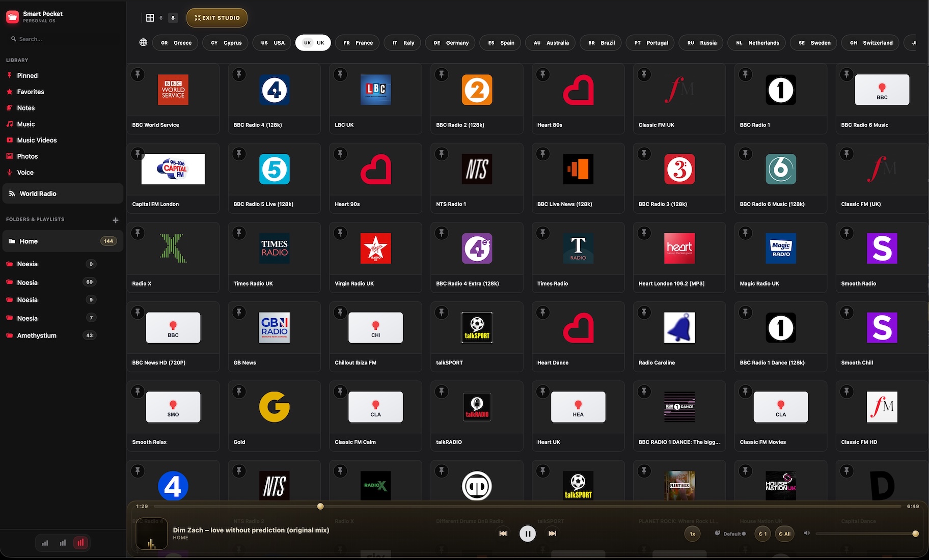Open the Default audio preset selector
The width and height of the screenshot is (929, 560).
pyautogui.click(x=730, y=534)
